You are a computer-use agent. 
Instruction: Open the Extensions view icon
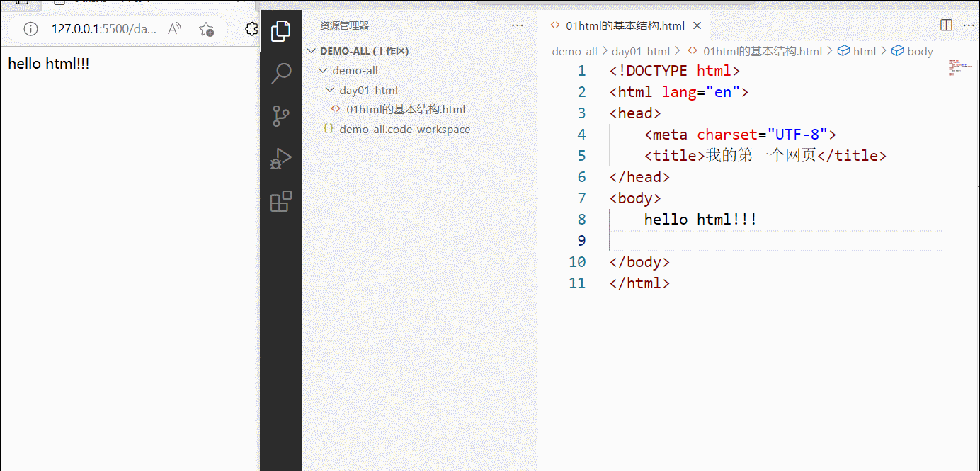click(x=281, y=202)
